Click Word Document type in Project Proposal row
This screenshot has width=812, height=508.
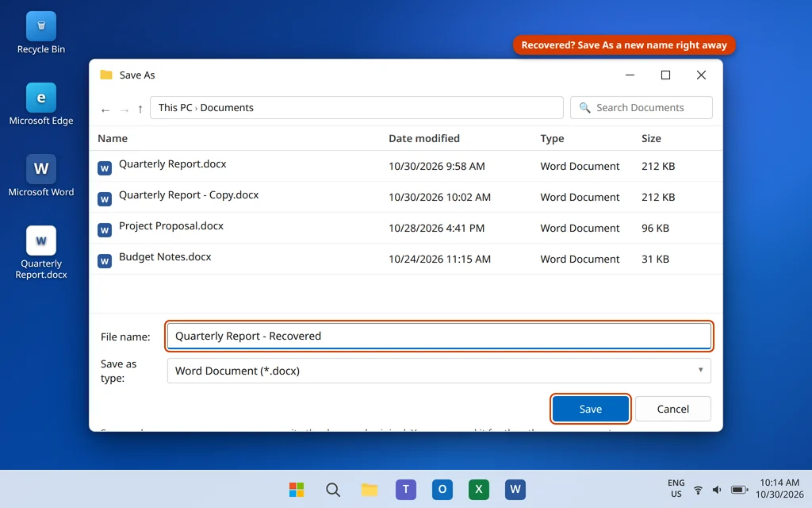coord(580,228)
